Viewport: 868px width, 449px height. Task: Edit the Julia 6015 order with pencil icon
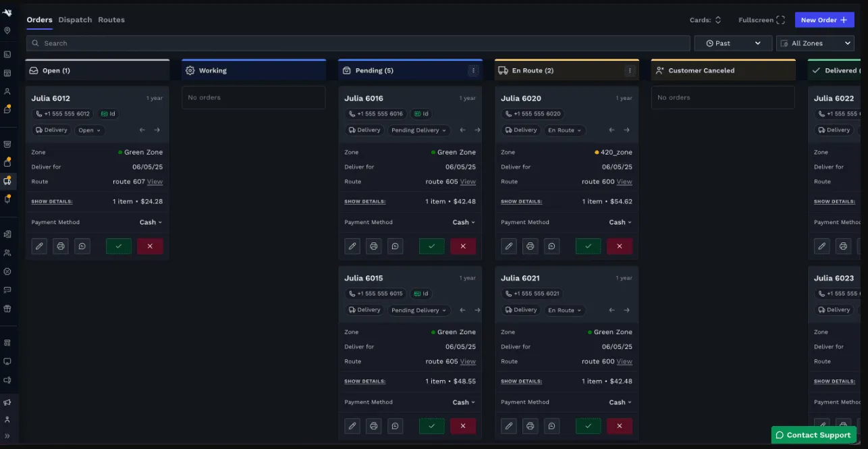[x=352, y=426]
